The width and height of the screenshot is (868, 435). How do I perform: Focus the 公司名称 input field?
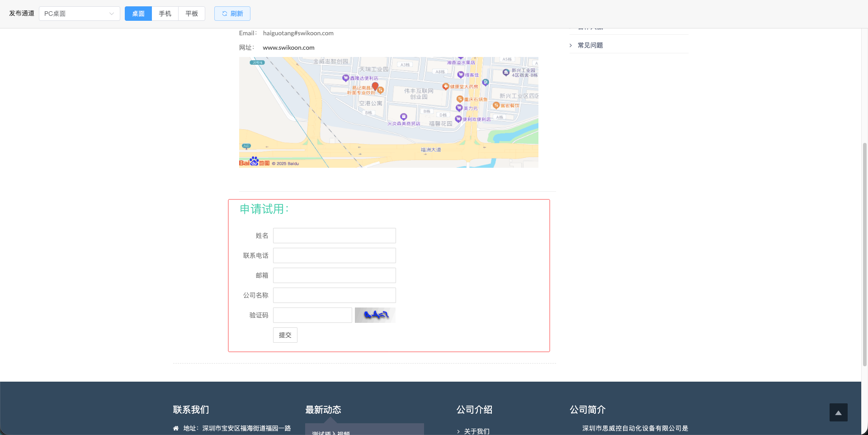(x=335, y=295)
